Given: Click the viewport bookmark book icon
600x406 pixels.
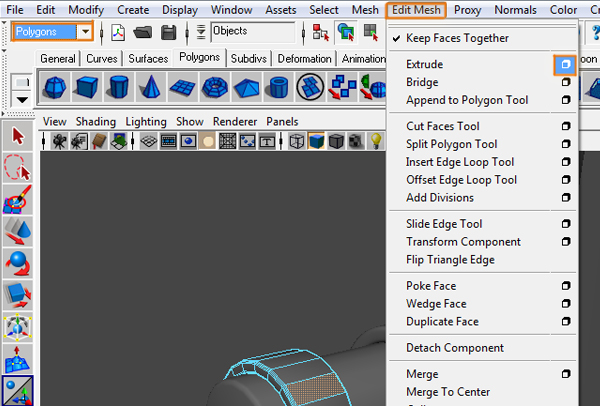Looking at the screenshot, I should (99, 142).
